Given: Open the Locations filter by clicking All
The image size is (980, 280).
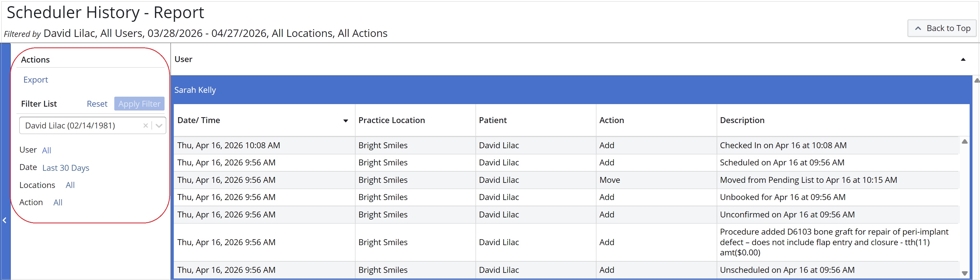Looking at the screenshot, I should (70, 185).
